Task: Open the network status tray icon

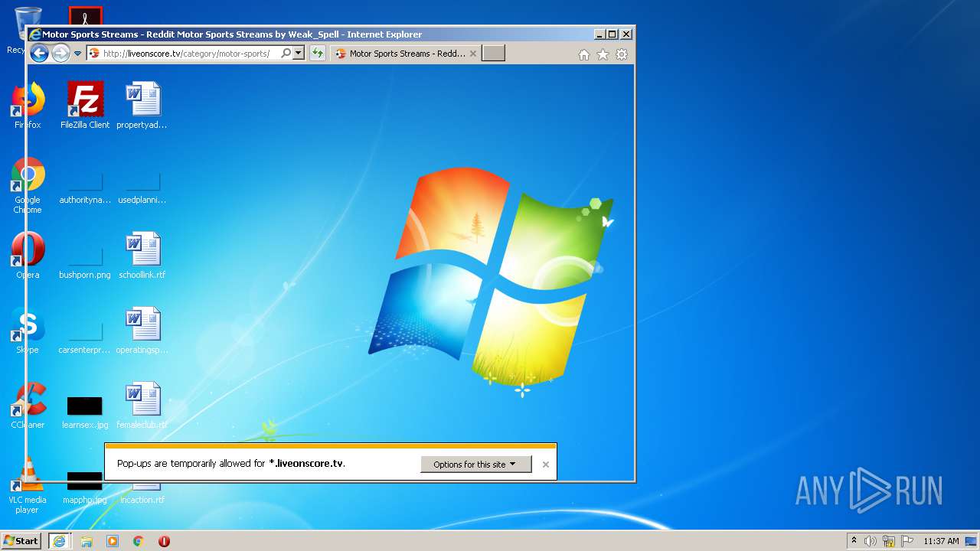Action: 889,541
